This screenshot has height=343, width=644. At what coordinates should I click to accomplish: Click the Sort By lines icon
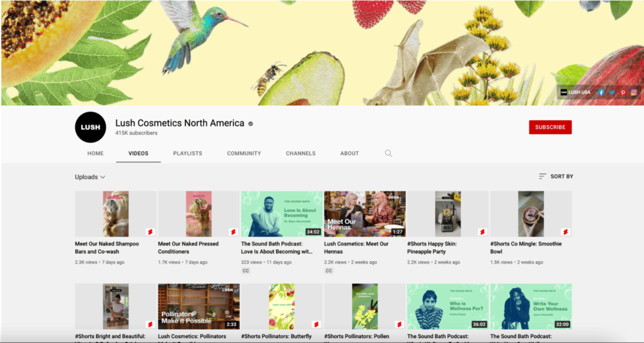point(543,177)
